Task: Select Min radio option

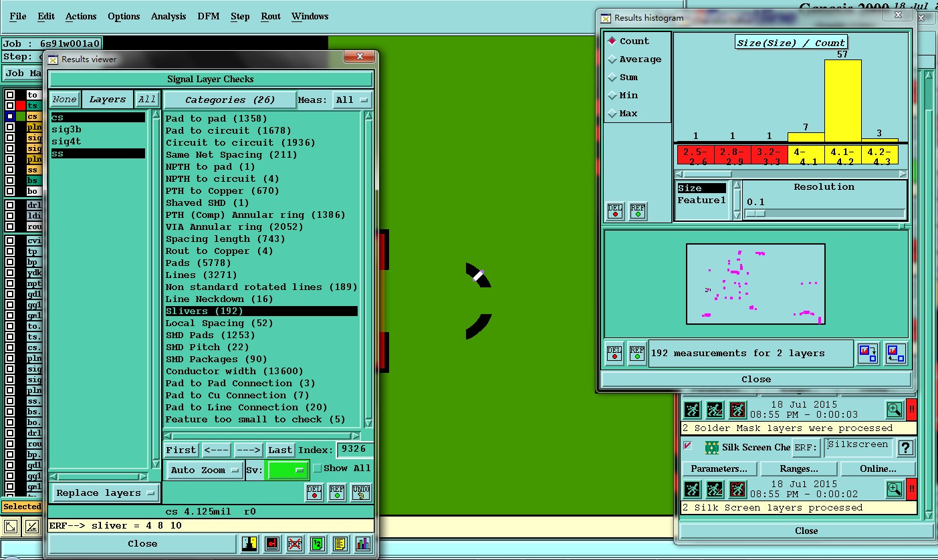Action: coord(611,95)
